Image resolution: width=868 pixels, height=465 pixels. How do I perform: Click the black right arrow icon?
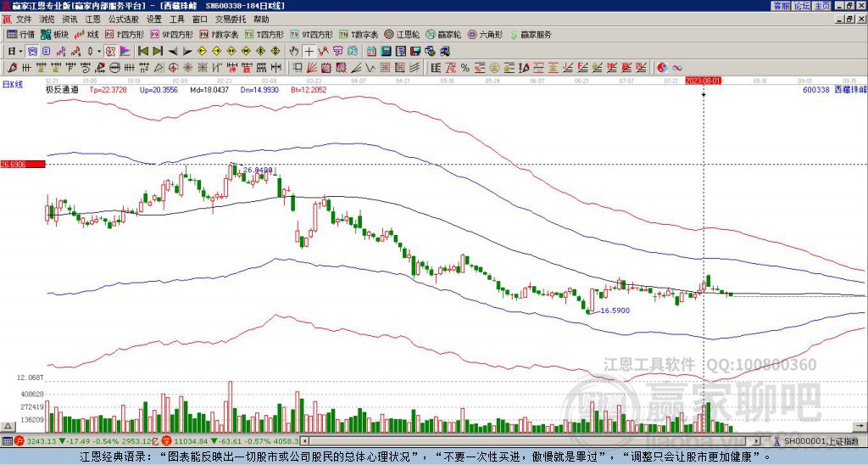pyautogui.click(x=187, y=52)
